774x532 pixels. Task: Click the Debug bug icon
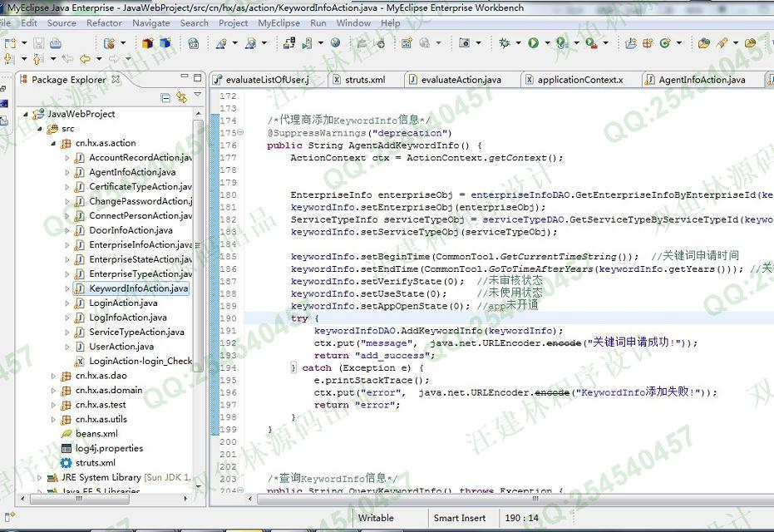tap(504, 43)
